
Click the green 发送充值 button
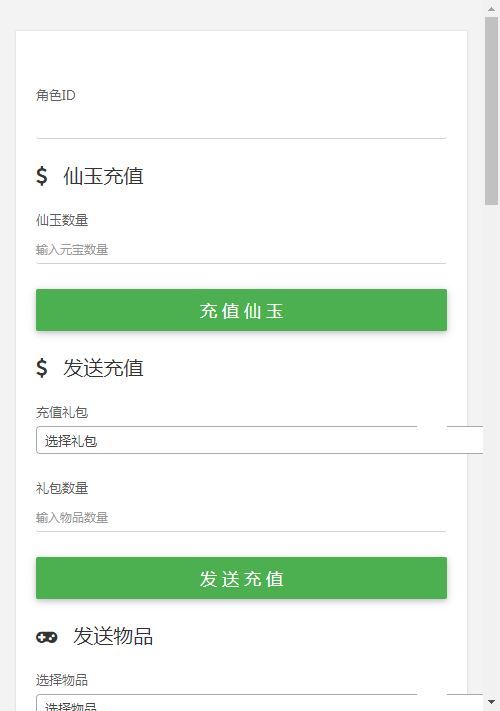point(241,578)
